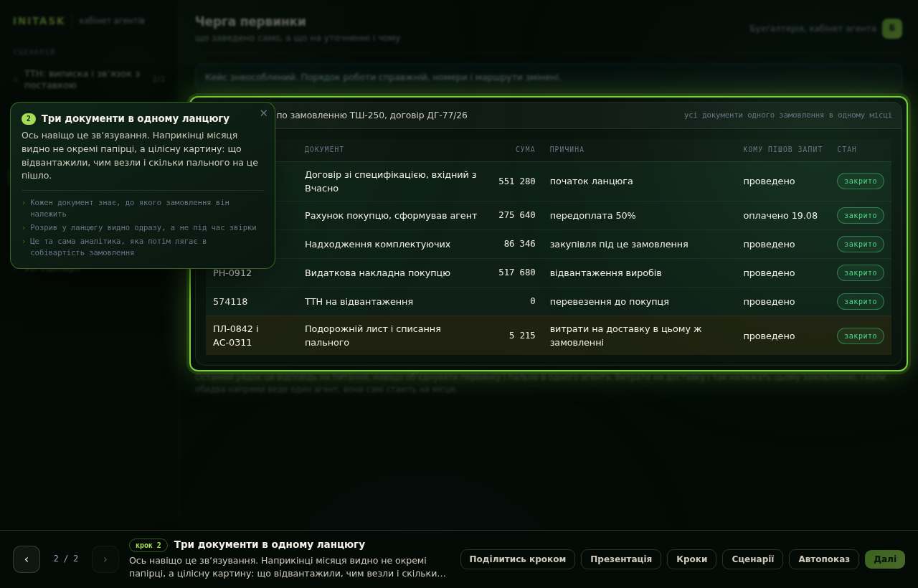Select the «ТТН: виписка і зв'язок з поставкою» scenario in the sidebar
Viewport: 918px width, 588px height.
[x=89, y=79]
